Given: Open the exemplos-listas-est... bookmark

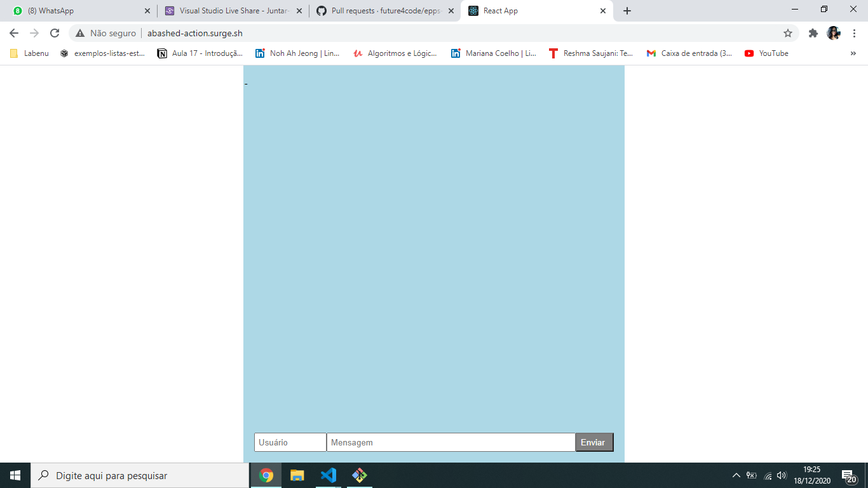Looking at the screenshot, I should (102, 53).
